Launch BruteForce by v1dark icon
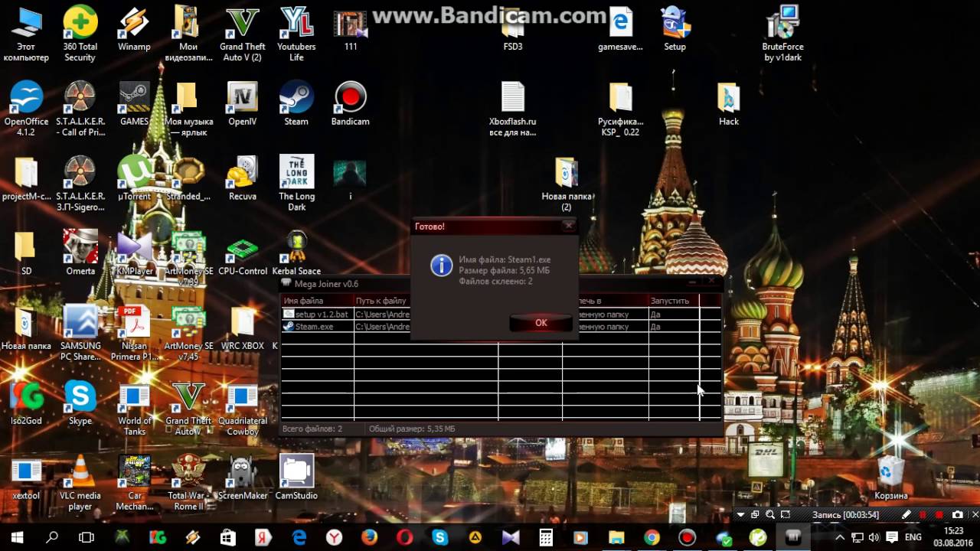The image size is (980, 551). (x=782, y=34)
